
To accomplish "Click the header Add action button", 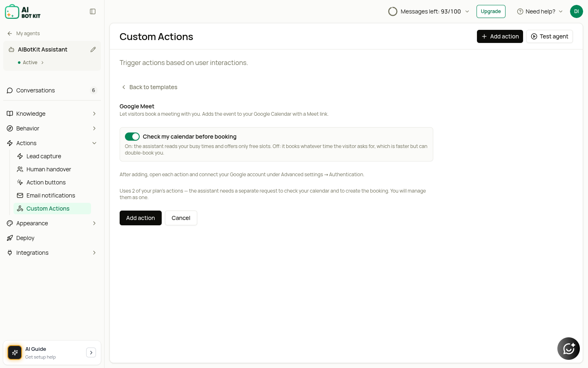I will (x=500, y=36).
